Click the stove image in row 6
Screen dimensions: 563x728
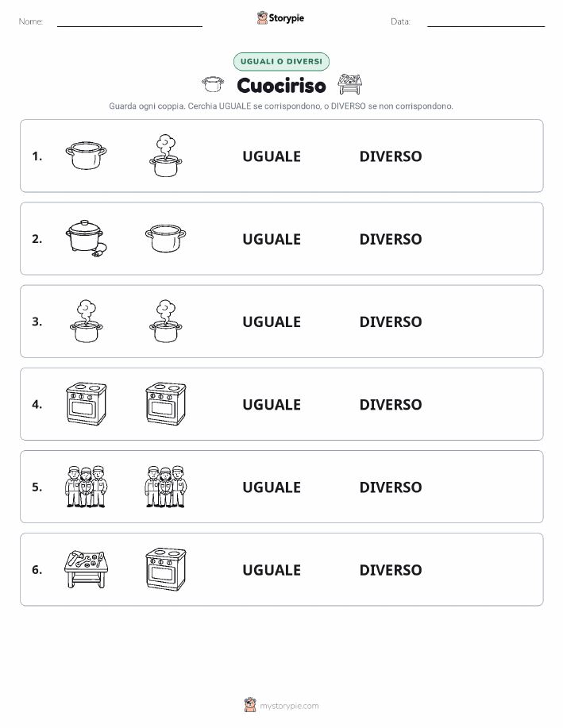(166, 569)
